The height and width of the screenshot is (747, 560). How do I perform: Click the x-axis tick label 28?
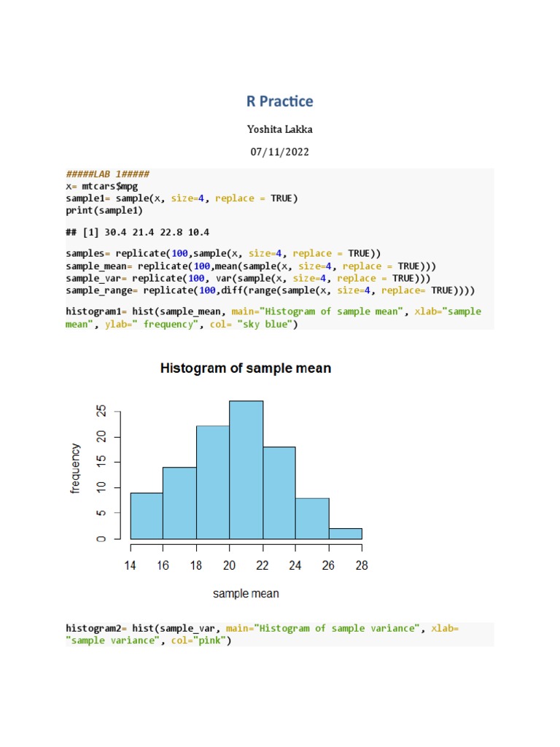click(362, 565)
